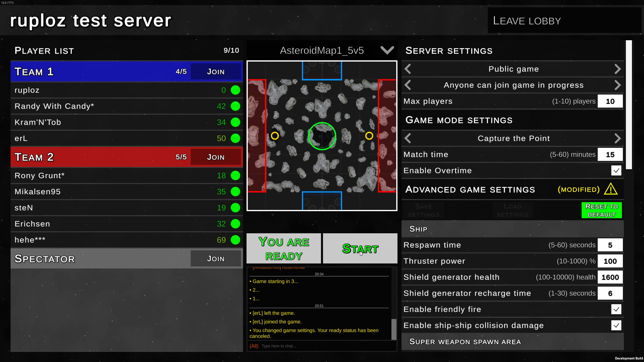This screenshot has width=644, height=362.
Task: Disable ship-ship collision damage checkbox
Action: (x=616, y=325)
